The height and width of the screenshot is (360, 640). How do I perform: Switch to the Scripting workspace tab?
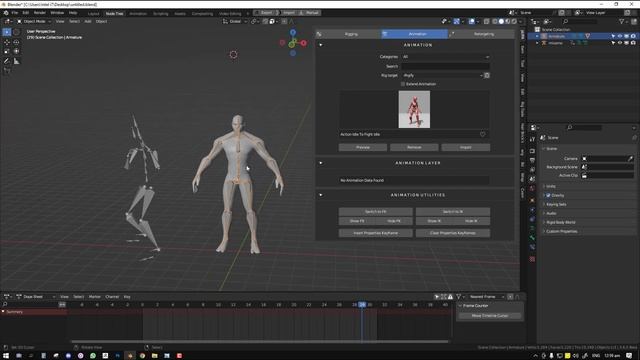[x=160, y=13]
